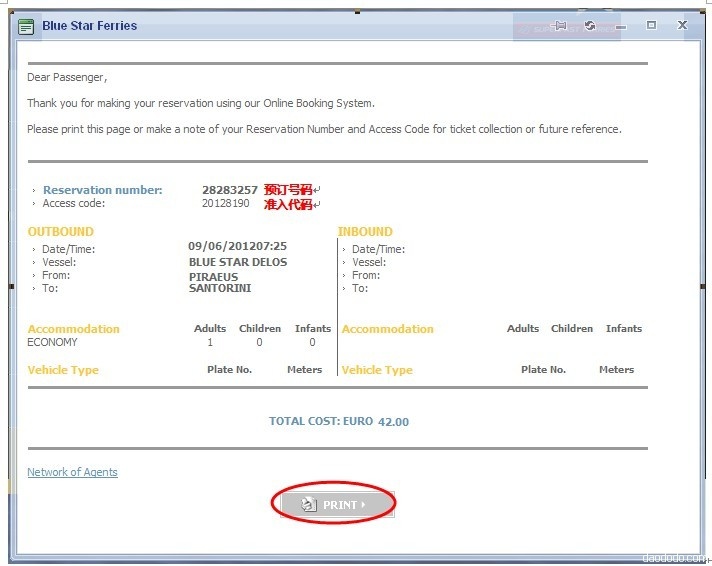The width and height of the screenshot is (712, 566).
Task: Click inbound Vehicle Type heading
Action: pos(377,370)
